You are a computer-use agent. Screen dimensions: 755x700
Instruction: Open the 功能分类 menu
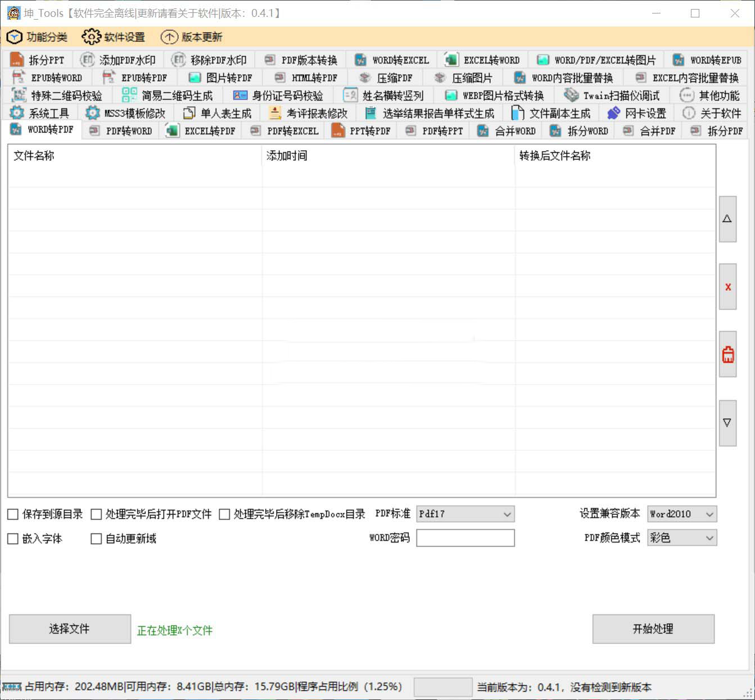pyautogui.click(x=37, y=37)
